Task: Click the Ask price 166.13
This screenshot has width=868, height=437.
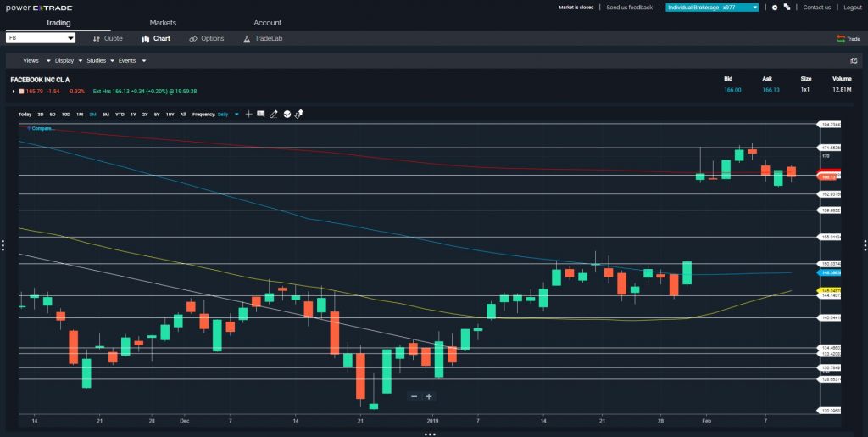Action: [771, 90]
